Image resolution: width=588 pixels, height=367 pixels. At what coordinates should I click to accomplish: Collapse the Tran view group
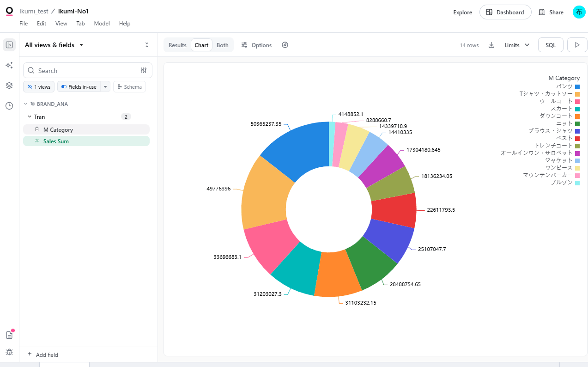tap(30, 117)
